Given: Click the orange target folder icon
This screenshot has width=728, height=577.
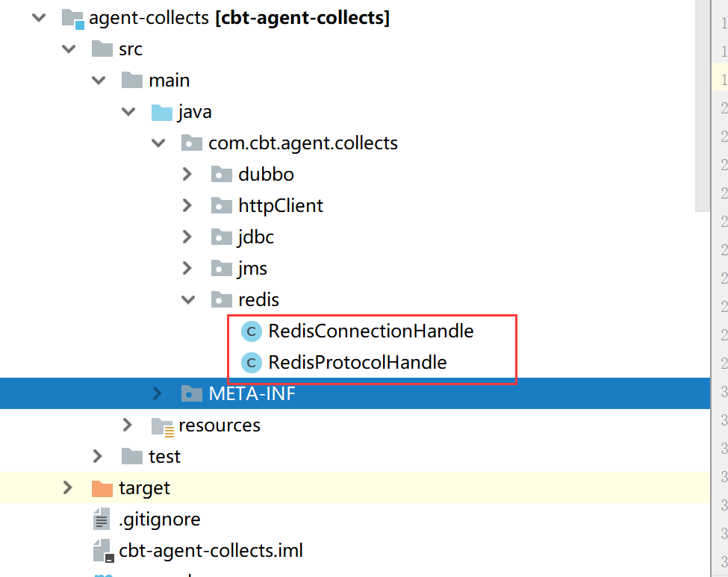Looking at the screenshot, I should tap(102, 488).
